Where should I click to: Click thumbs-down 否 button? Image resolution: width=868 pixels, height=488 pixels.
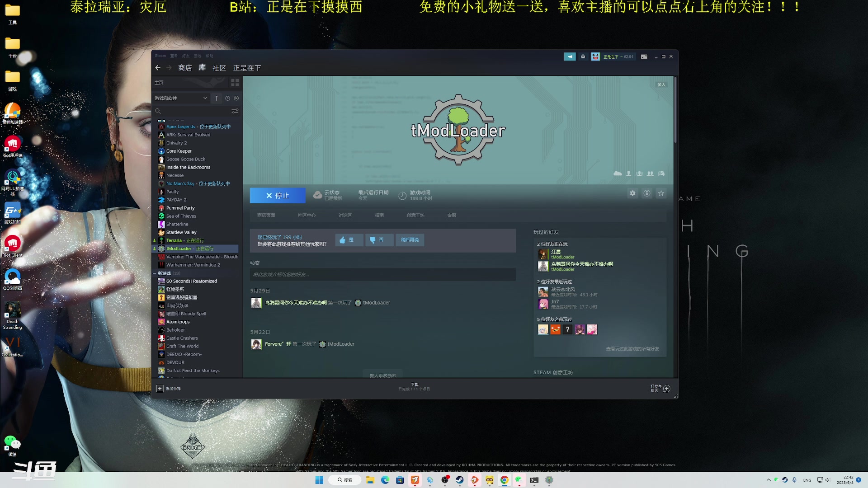click(379, 240)
